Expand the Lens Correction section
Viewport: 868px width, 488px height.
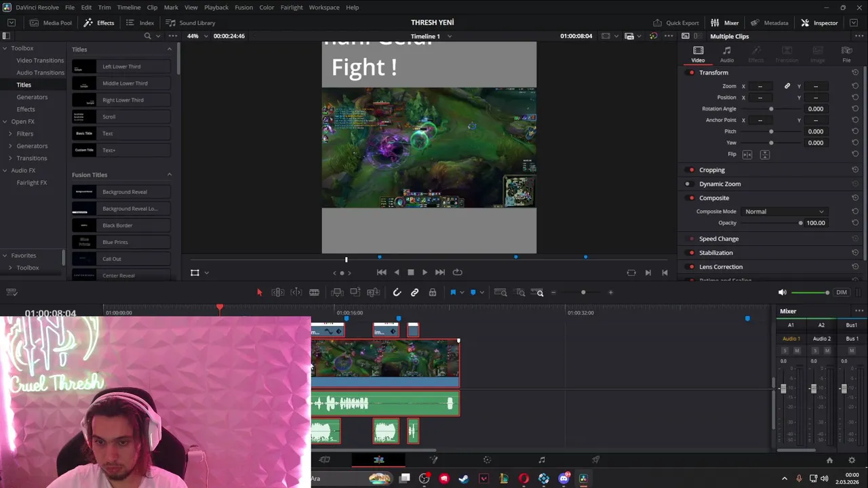click(721, 267)
